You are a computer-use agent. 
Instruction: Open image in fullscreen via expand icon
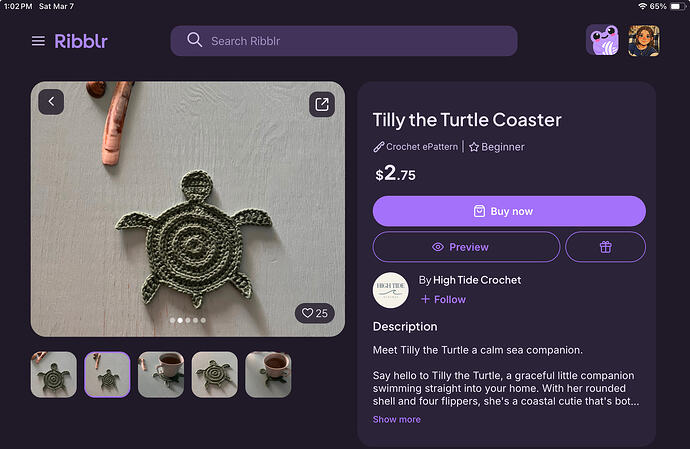tap(321, 104)
